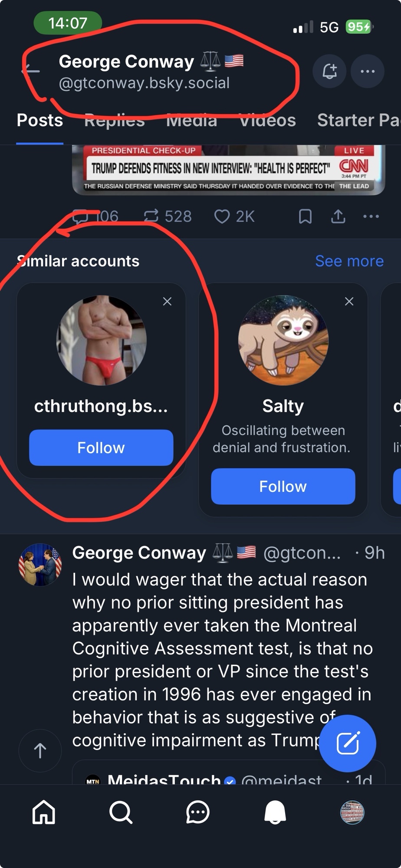Open post options three-dot menu
Viewport: 401px width, 868px height.
(x=371, y=216)
